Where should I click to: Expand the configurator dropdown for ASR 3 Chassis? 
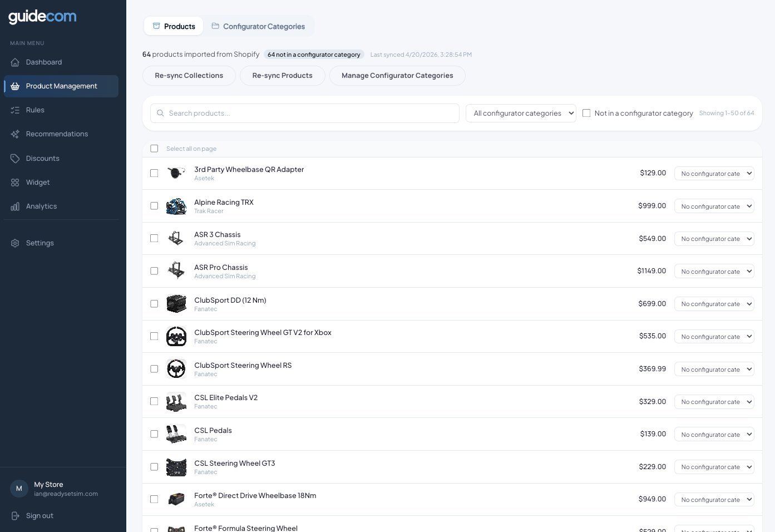714,239
